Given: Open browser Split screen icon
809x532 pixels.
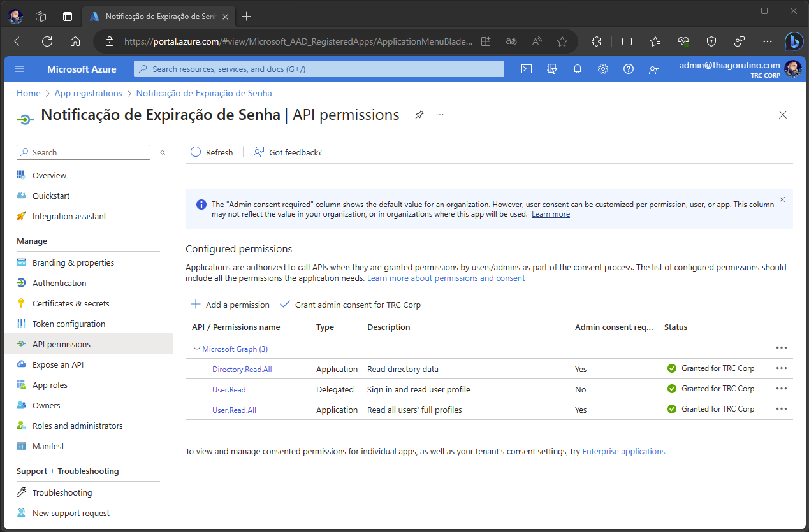Looking at the screenshot, I should (x=627, y=41).
